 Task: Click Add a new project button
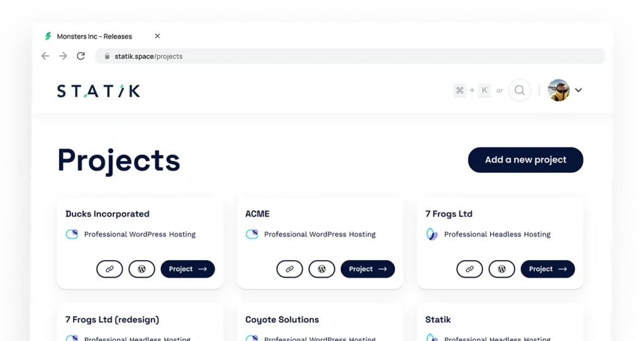(525, 160)
